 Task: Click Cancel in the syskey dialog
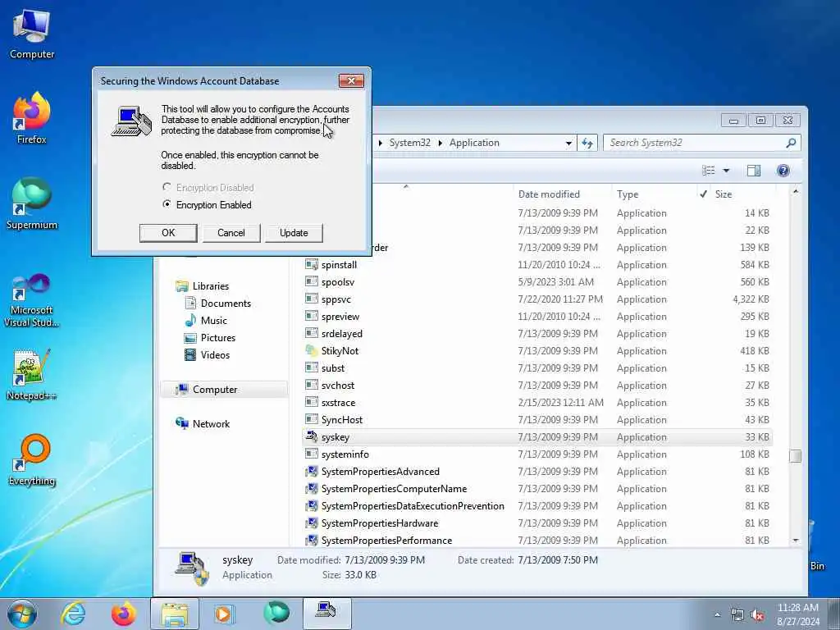pyautogui.click(x=231, y=233)
